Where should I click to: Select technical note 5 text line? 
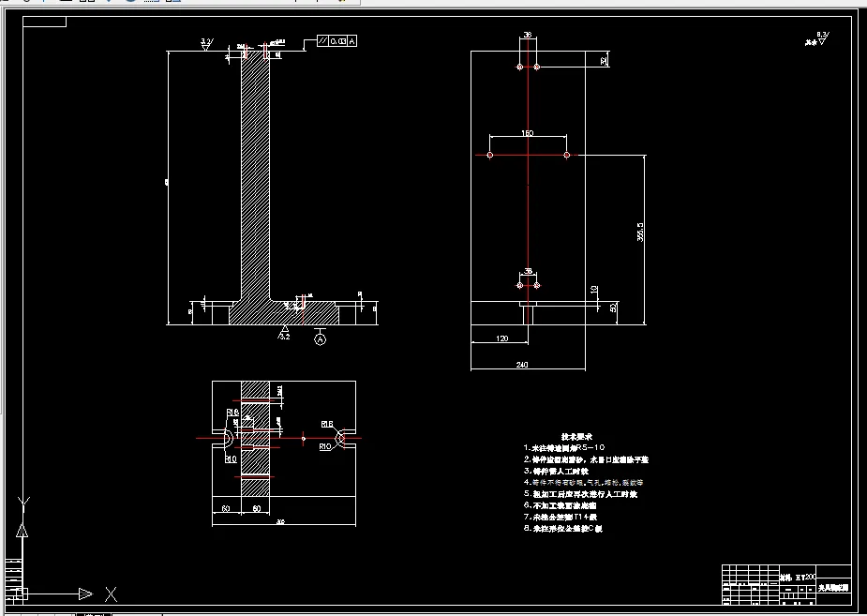click(x=580, y=494)
